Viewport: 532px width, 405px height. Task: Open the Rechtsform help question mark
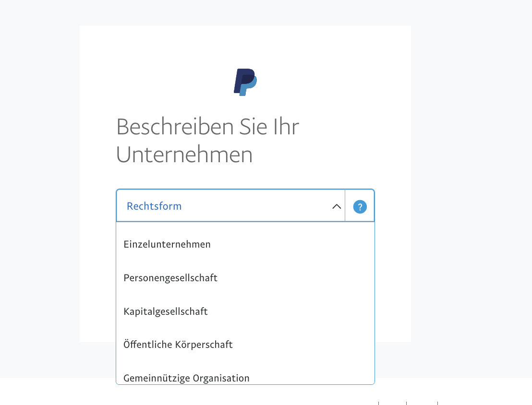point(360,206)
